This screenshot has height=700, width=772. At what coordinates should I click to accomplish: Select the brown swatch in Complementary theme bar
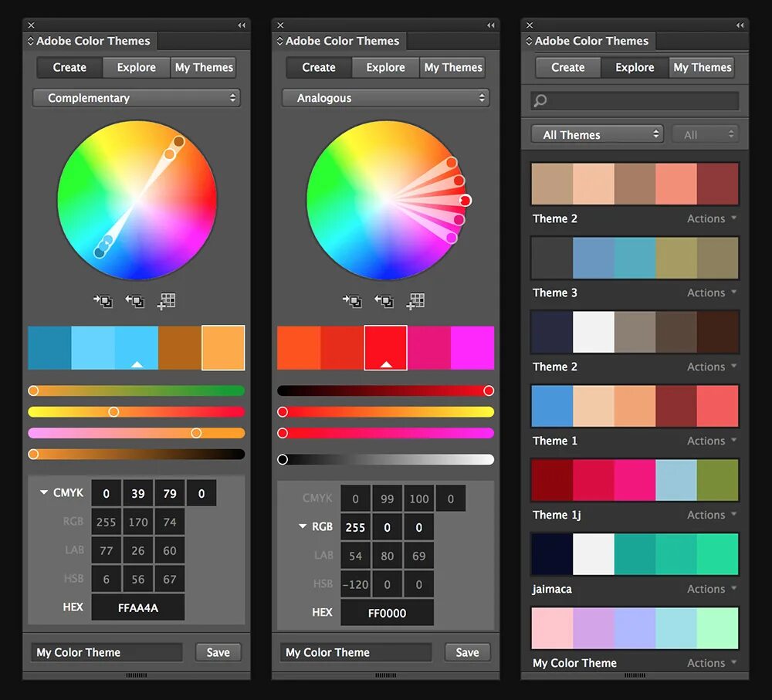click(x=180, y=347)
